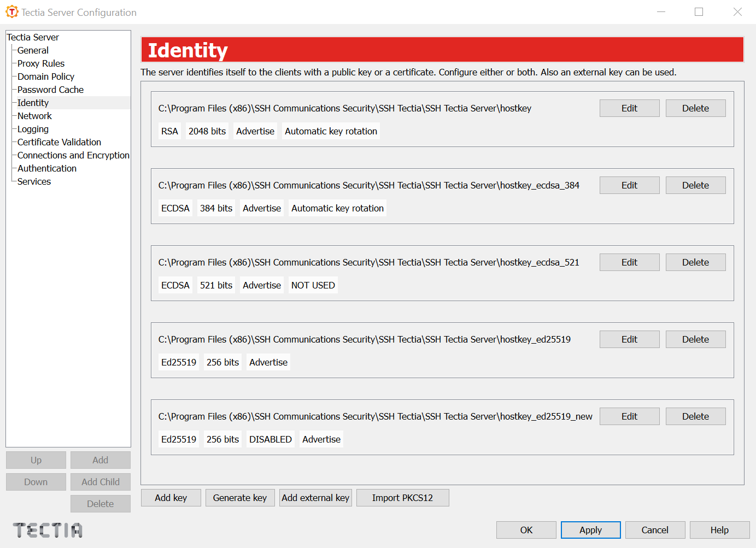Select the Logging section
Viewport: 756px width, 548px height.
tap(32, 128)
